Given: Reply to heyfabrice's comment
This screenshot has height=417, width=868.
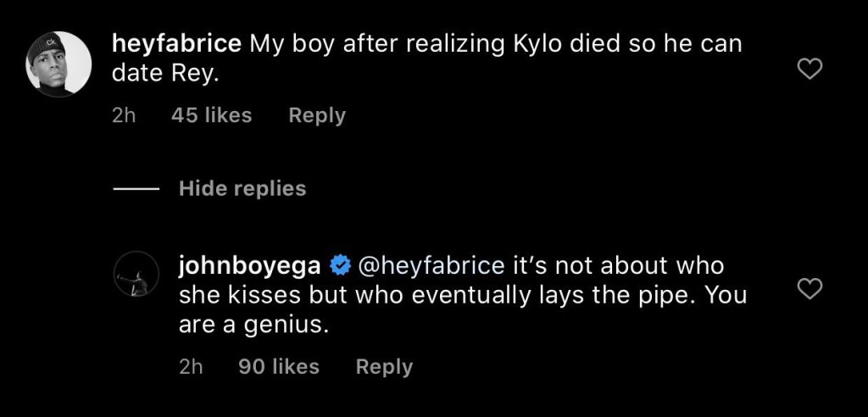Looking at the screenshot, I should (x=317, y=115).
